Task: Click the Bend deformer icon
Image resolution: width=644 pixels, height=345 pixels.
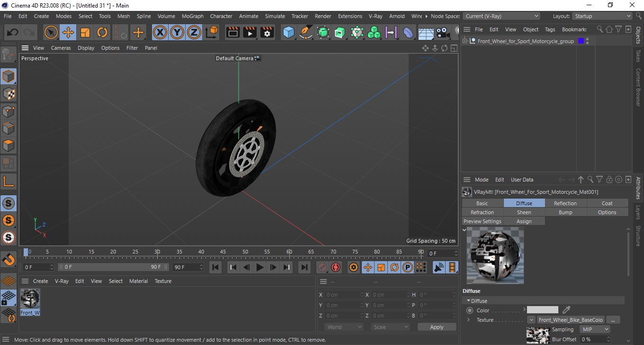Action: point(408,33)
